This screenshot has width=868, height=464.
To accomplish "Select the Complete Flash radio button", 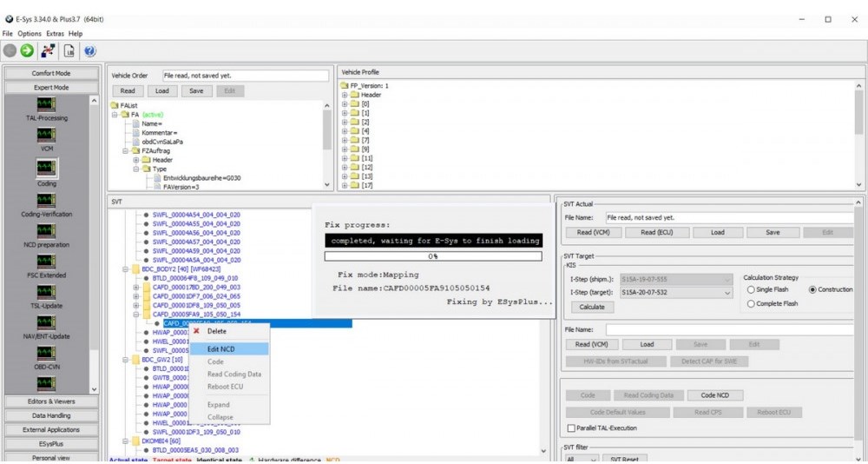I will tap(751, 304).
